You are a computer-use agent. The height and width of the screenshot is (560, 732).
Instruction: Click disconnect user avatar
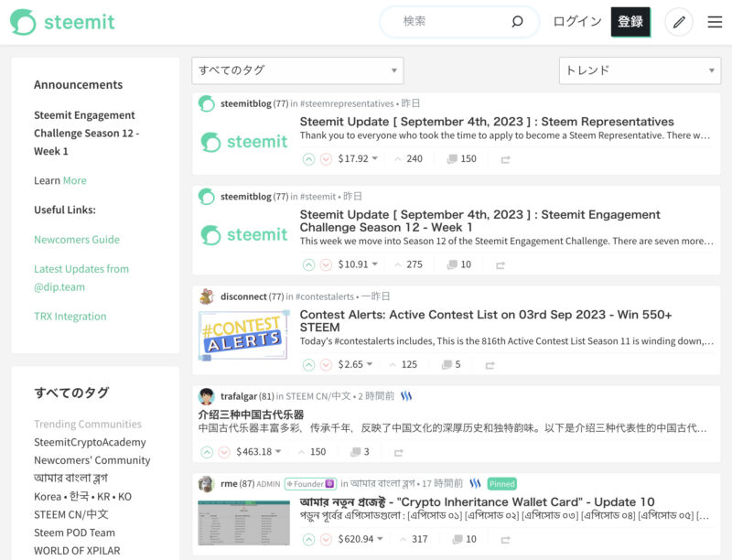(207, 296)
